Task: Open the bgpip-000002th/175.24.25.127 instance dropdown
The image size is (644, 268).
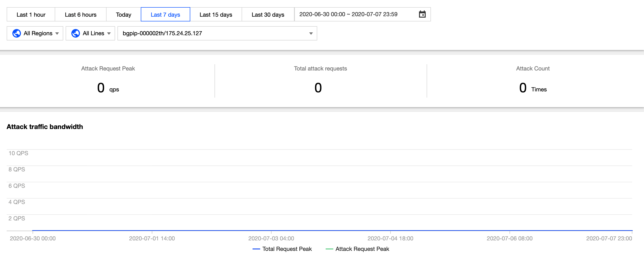Action: [x=217, y=33]
